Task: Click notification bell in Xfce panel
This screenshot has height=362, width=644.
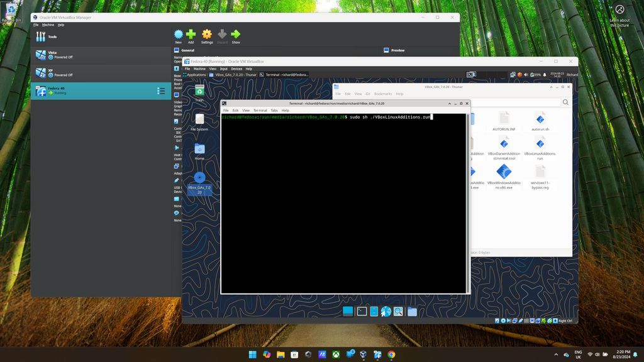Action: tap(545, 75)
